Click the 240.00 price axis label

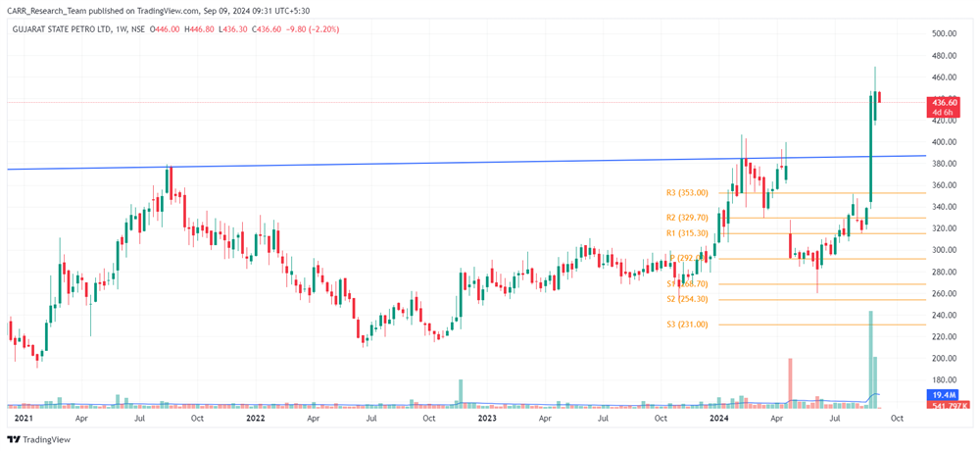click(x=945, y=316)
